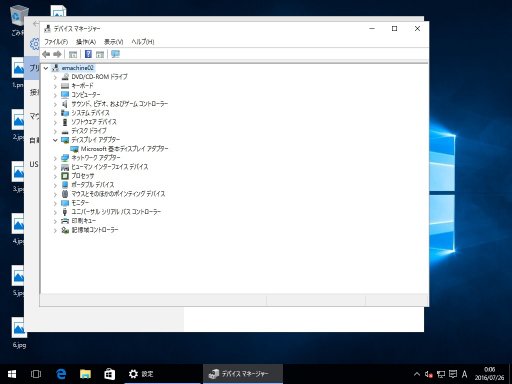The width and height of the screenshot is (512, 384).
Task: Select Microsoft 基本ディスプレイ アダプター entry
Action: 124,149
